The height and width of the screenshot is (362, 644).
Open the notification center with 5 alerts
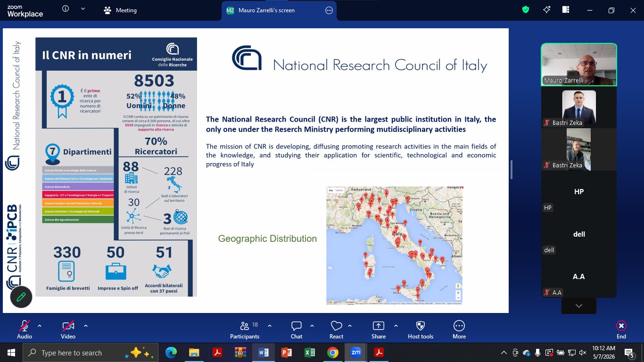click(630, 353)
